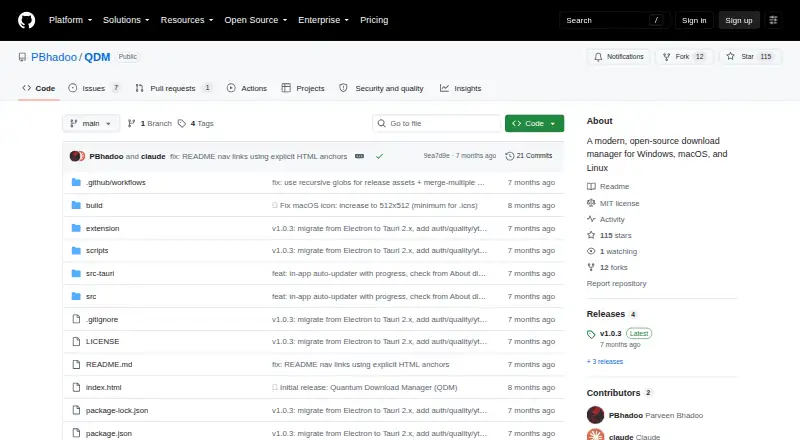
Task: Open the Initial release commit message
Action: pos(368,387)
